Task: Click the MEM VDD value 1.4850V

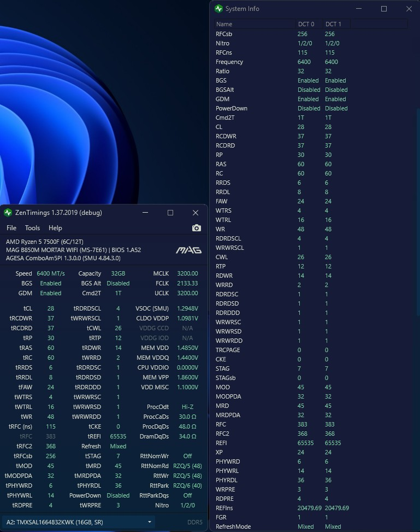Action: [x=187, y=348]
